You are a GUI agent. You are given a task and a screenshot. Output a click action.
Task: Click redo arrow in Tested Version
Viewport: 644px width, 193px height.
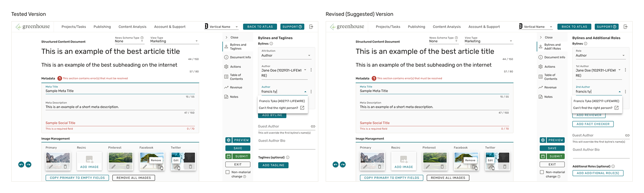coord(29,164)
